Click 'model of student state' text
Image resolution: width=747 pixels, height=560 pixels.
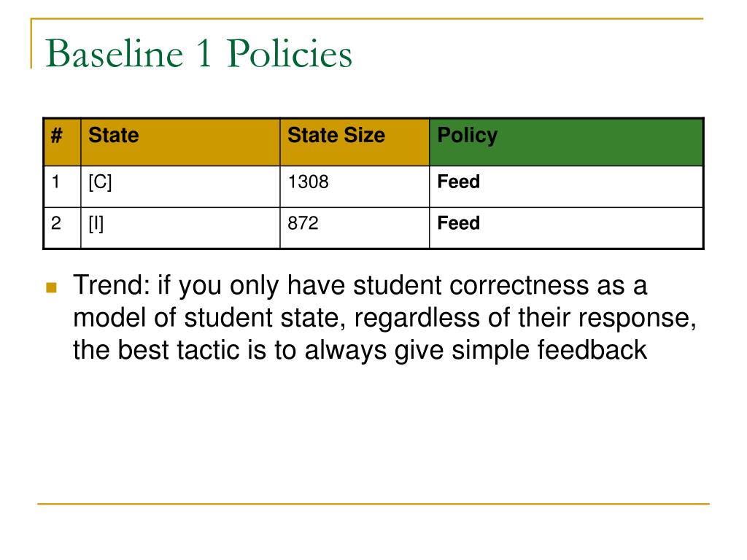(x=209, y=318)
